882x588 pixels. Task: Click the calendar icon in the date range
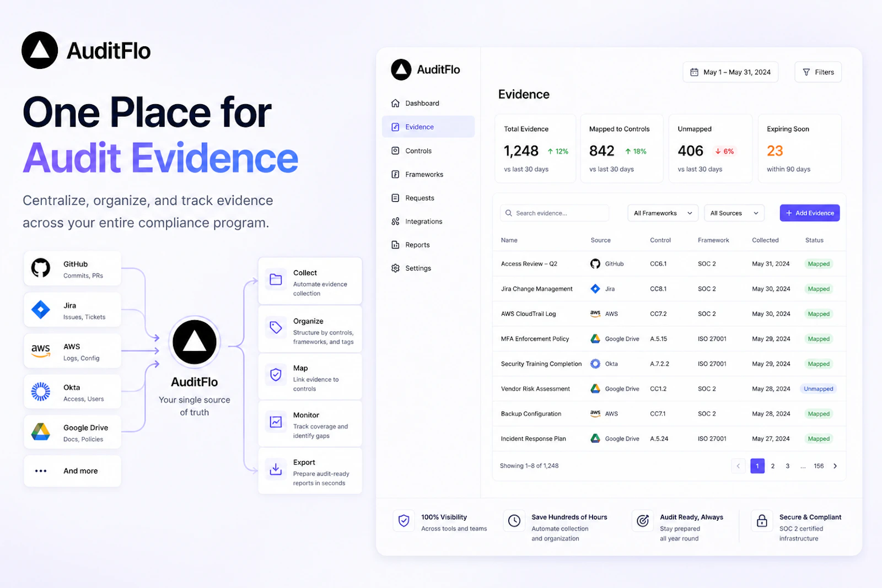pyautogui.click(x=695, y=72)
